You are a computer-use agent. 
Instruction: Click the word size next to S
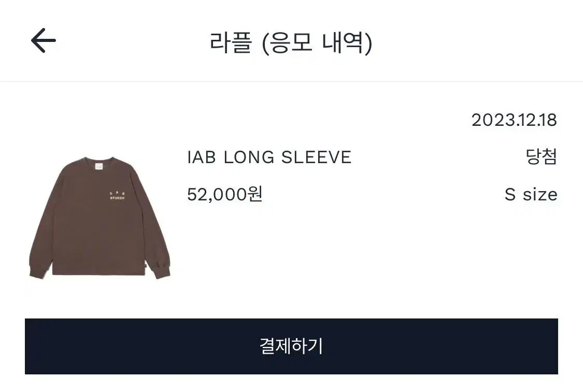coord(540,194)
